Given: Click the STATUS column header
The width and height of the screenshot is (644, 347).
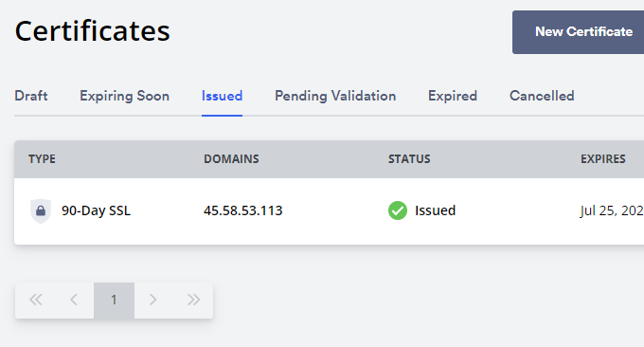Looking at the screenshot, I should click(409, 159).
